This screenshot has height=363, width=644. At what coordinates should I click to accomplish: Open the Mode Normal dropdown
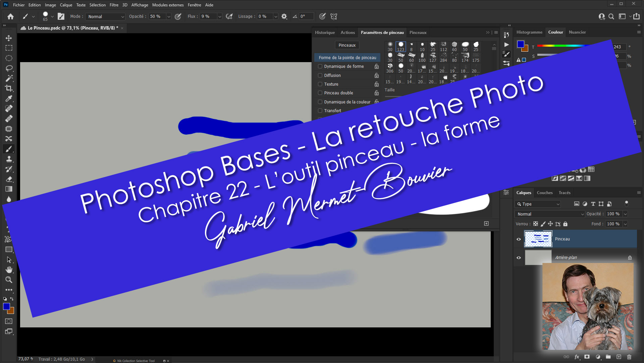105,16
